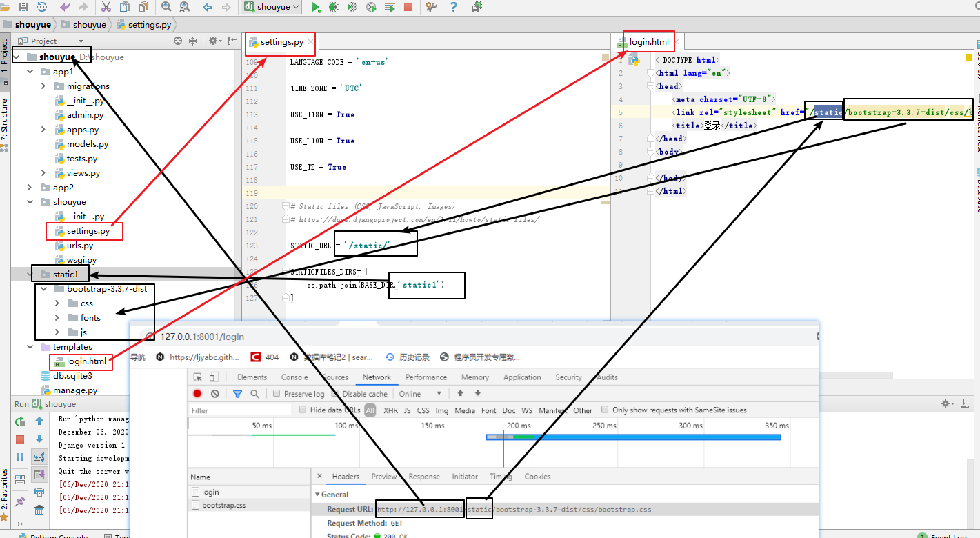Switch to the login.html editor tab
This screenshot has height=538, width=980.
[648, 42]
